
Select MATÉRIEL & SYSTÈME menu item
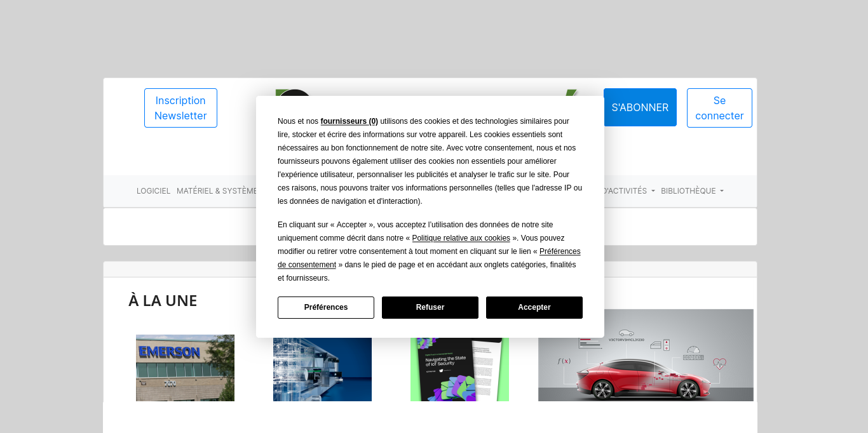(x=216, y=191)
